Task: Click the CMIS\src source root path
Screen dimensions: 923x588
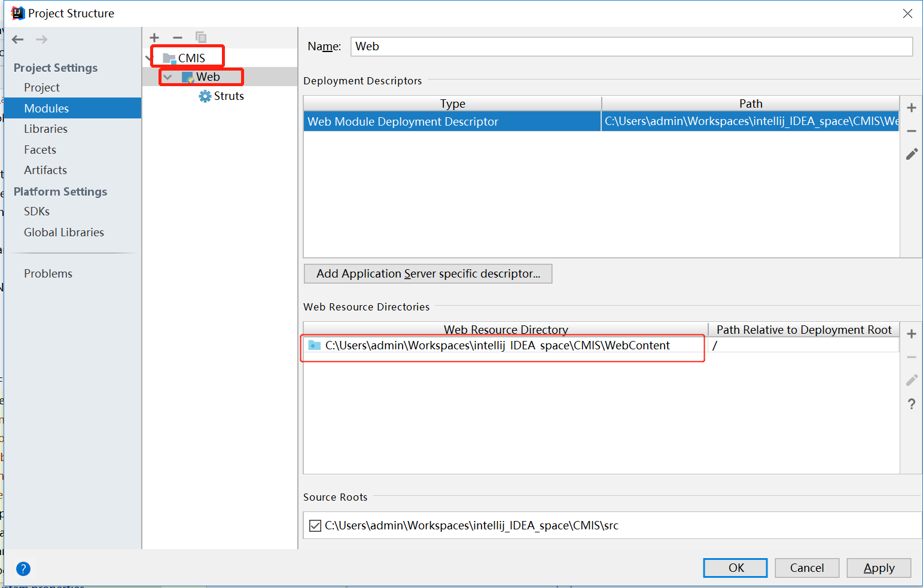Action: (471, 526)
